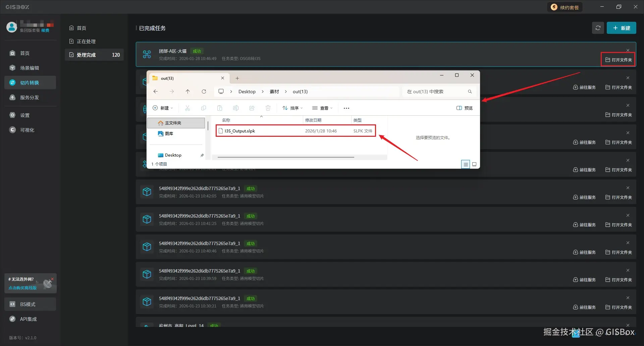This screenshot has width=644, height=346.
Task: Open 场景编辑 in the left sidebar
Action: tap(30, 68)
